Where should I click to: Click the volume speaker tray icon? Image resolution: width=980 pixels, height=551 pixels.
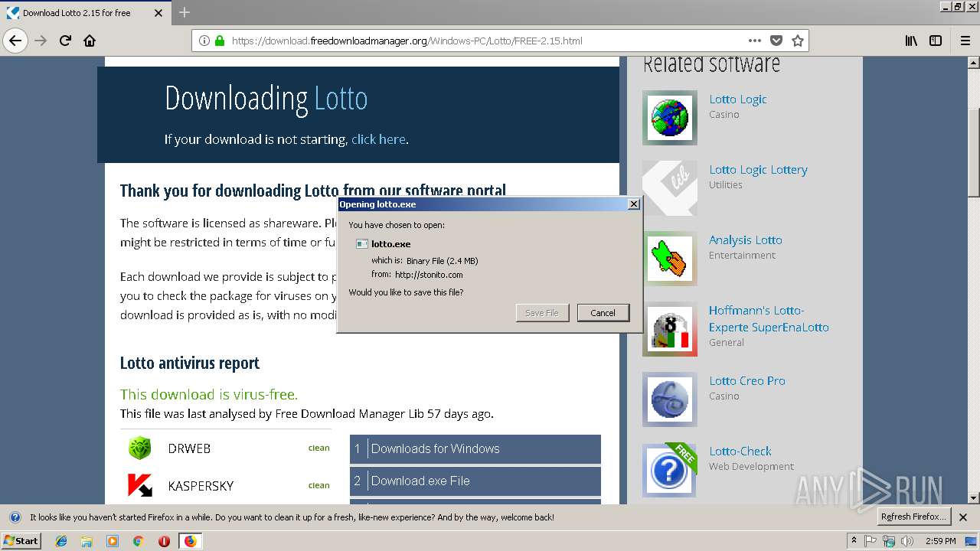click(907, 541)
